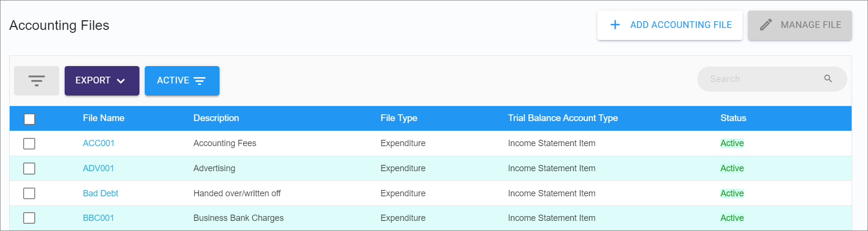This screenshot has width=868, height=231.
Task: Check the ACC001 row checkbox
Action: (29, 144)
